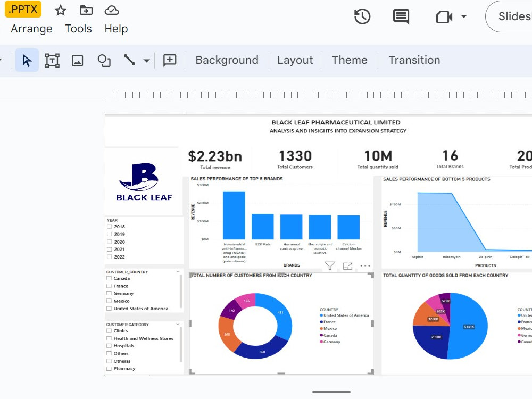Click BLACK LEAF PHARMACEUTICAL LIMITED title
The height and width of the screenshot is (399, 532).
[x=336, y=122]
